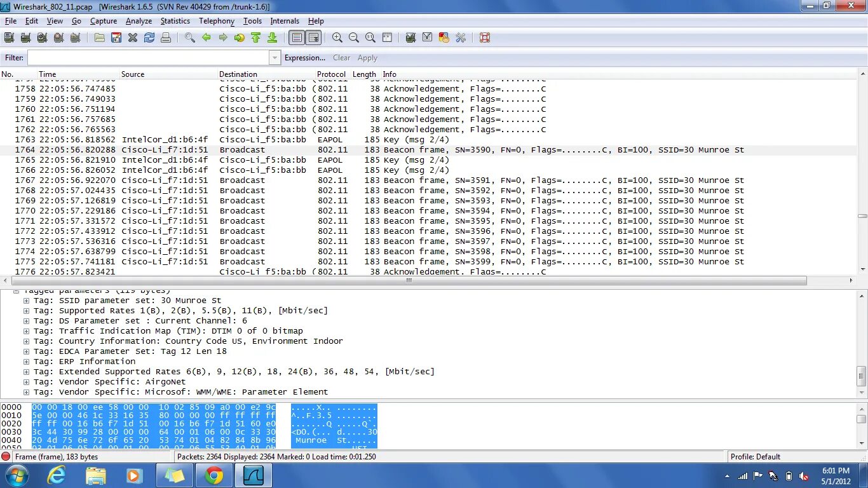The image size is (868, 488).
Task: Zoom out on packet text
Action: (354, 38)
